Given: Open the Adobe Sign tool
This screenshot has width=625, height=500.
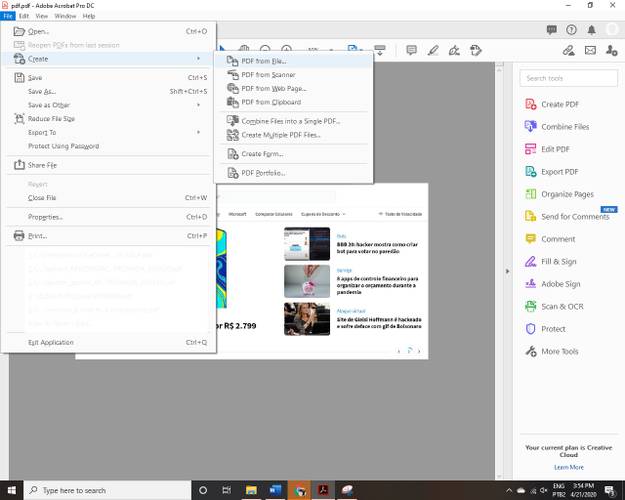Looking at the screenshot, I should 552,284.
